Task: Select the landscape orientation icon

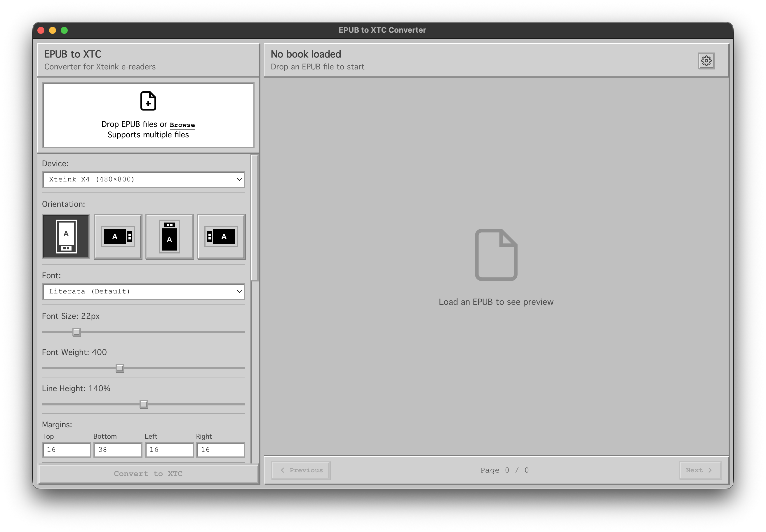Action: pos(117,236)
